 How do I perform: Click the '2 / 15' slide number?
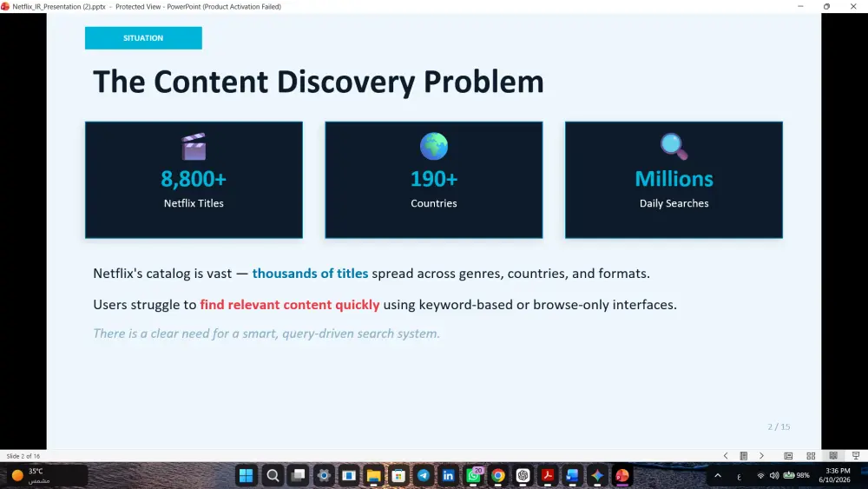tap(779, 426)
